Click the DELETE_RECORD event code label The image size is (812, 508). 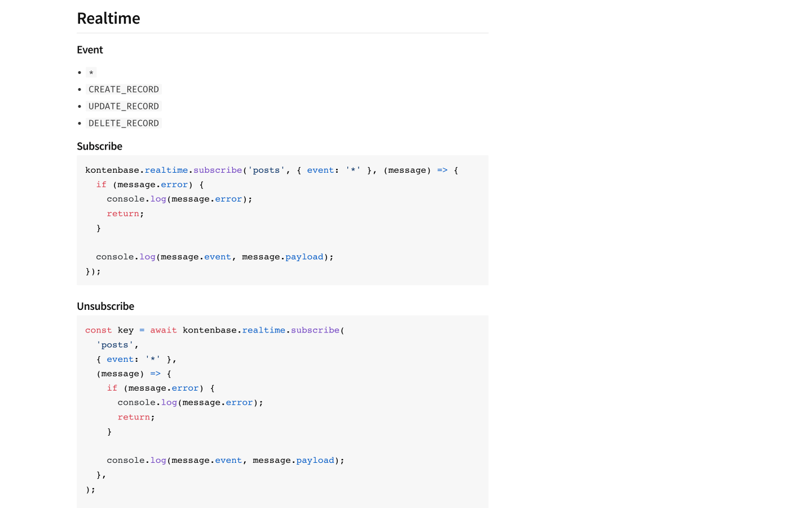coord(123,123)
